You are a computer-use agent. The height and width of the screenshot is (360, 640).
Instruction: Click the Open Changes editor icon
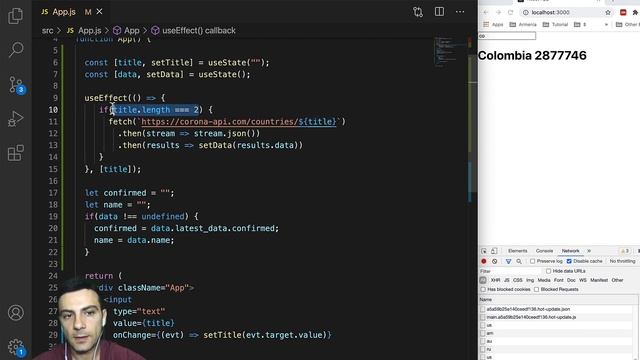point(418,12)
